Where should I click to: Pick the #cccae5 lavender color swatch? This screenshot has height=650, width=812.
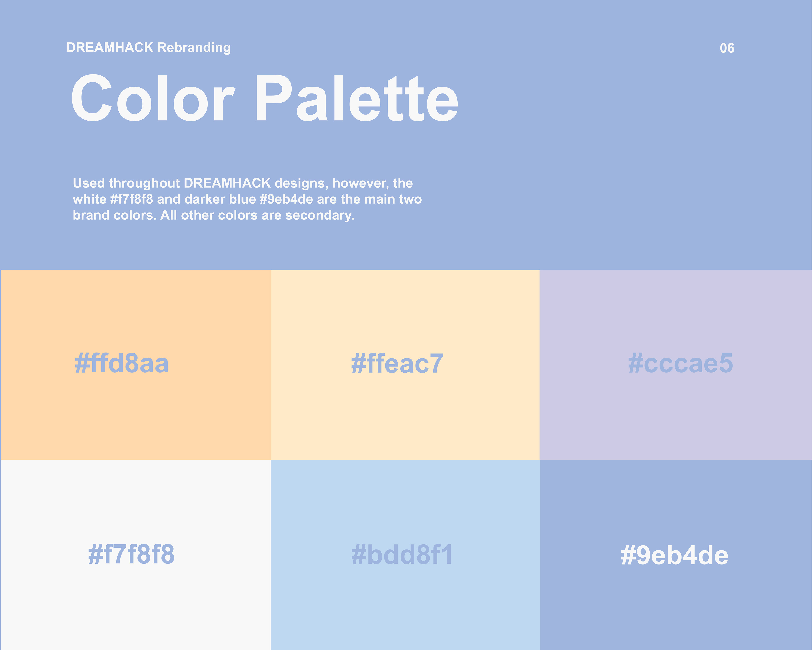tap(676, 364)
